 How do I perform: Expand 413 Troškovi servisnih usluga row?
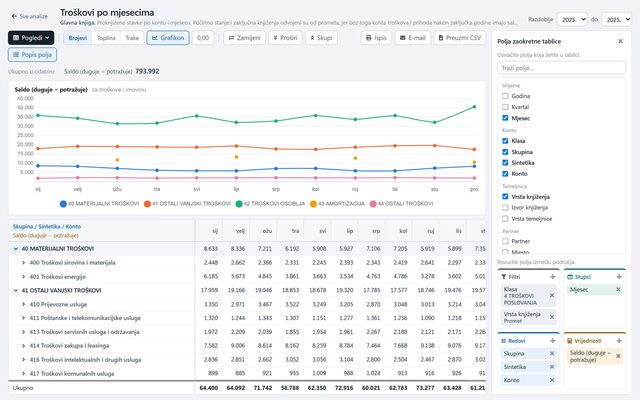pos(24,332)
